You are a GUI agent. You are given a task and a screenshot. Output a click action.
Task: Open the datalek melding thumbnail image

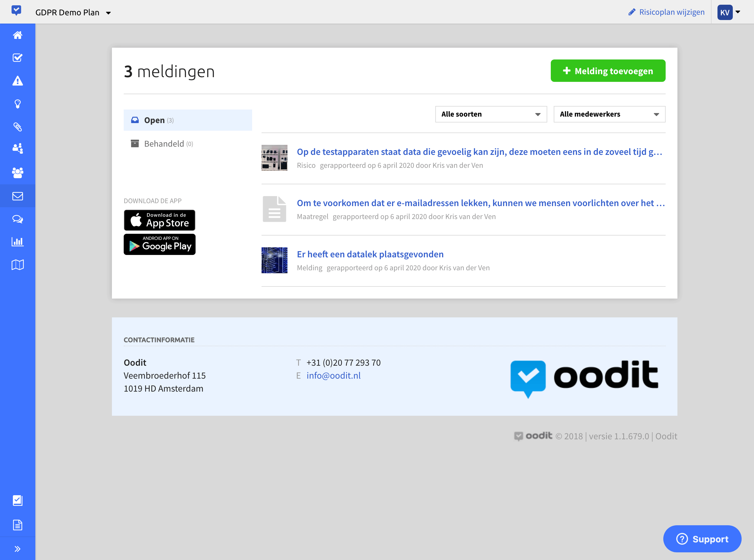[274, 260]
